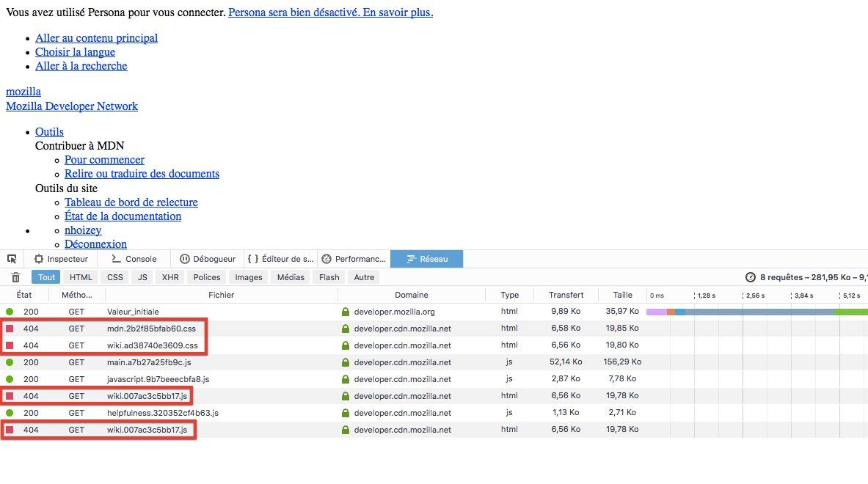Viewport: 868px width, 484px height.
Task: Toggle the CSS request filter
Action: (115, 277)
